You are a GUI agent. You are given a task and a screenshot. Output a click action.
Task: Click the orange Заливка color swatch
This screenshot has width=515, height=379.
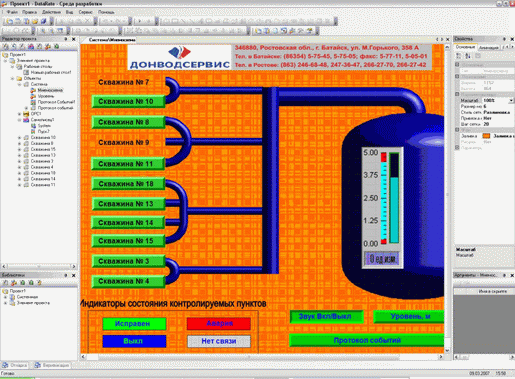click(486, 136)
